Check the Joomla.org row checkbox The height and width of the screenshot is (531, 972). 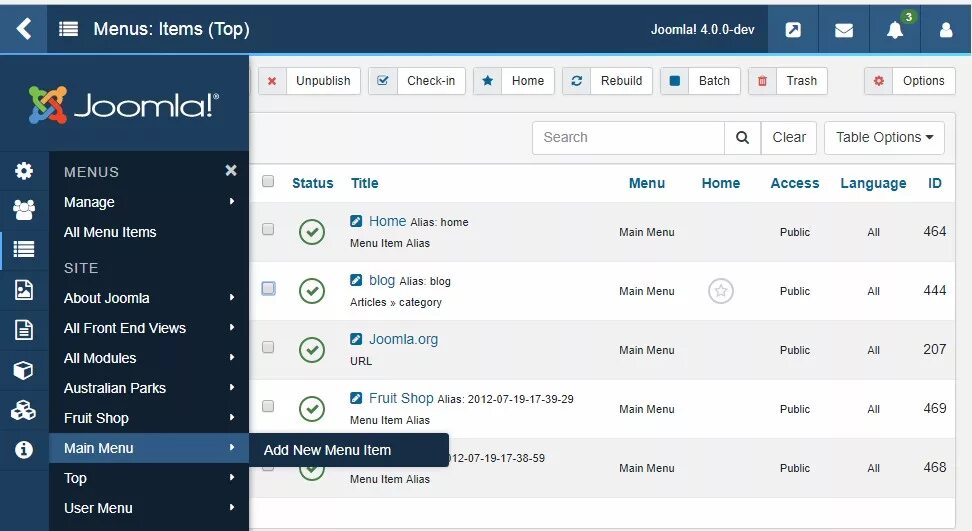(268, 347)
